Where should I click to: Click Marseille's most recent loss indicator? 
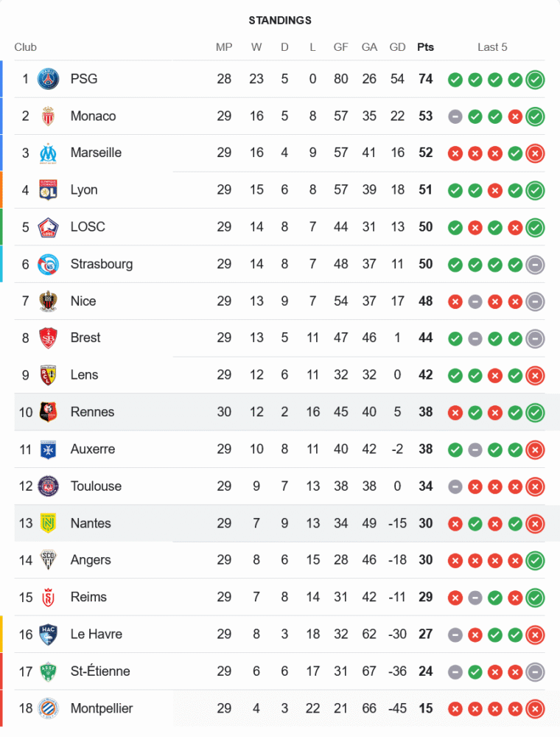pos(535,153)
